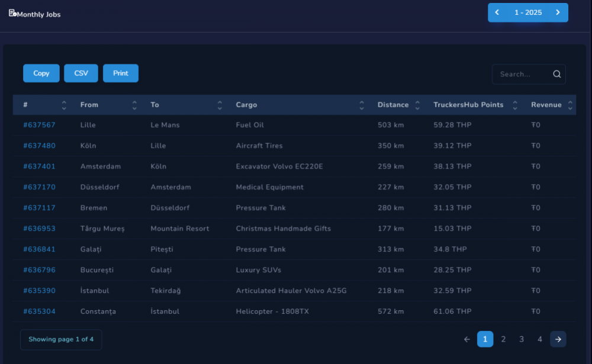The height and width of the screenshot is (364, 592).
Task: Sort by TruckersHub Points column
Action: (515, 105)
